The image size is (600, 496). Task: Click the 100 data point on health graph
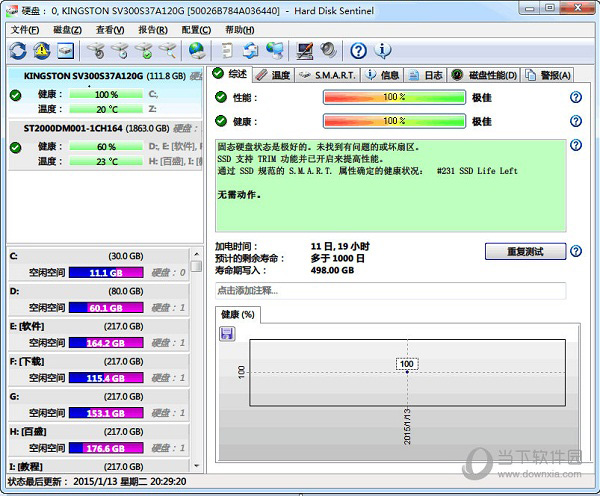tap(407, 372)
